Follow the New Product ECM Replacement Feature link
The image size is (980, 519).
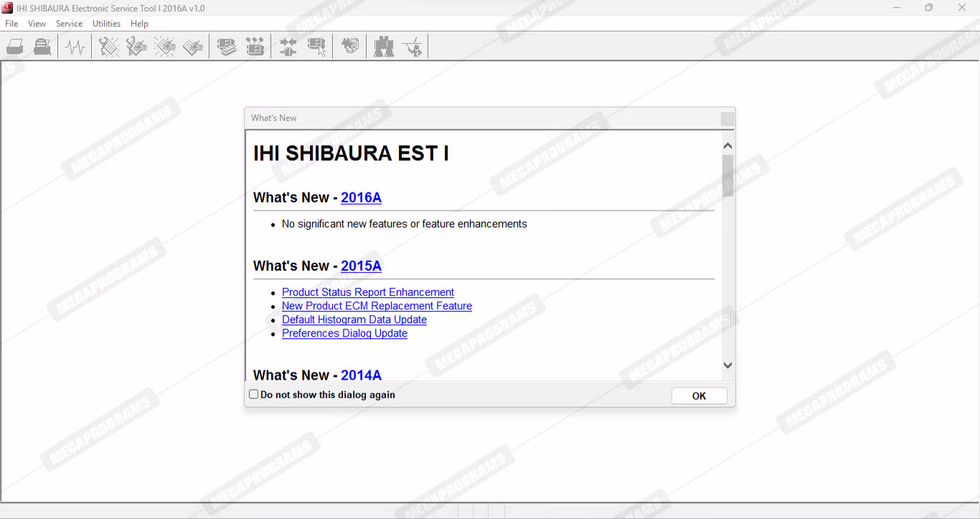[x=377, y=306]
